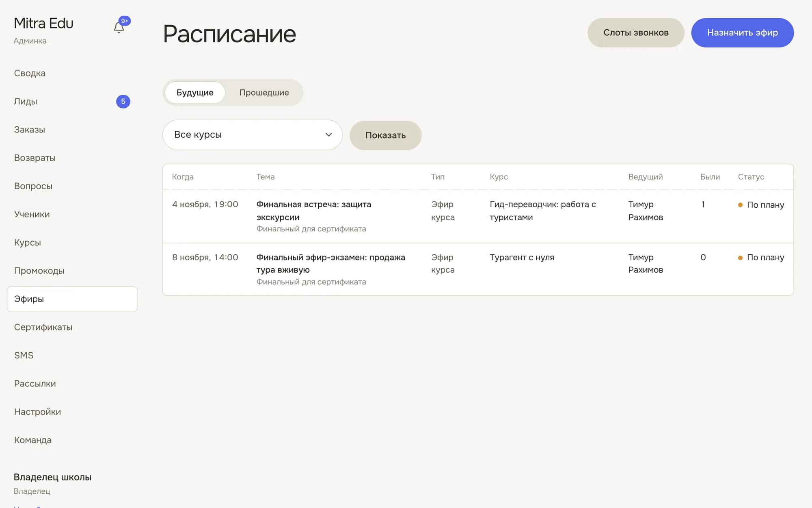The width and height of the screenshot is (812, 508).
Task: Click course Гид-переводчик: работа с туристами
Action: [543, 211]
